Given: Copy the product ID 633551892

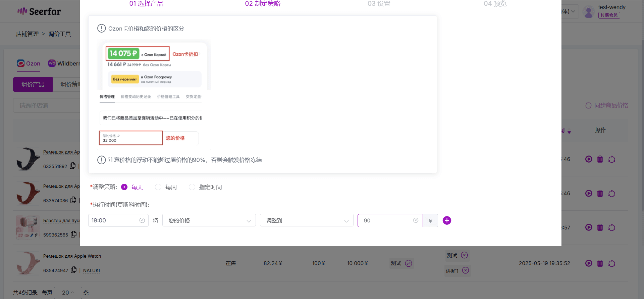Looking at the screenshot, I should [72, 166].
